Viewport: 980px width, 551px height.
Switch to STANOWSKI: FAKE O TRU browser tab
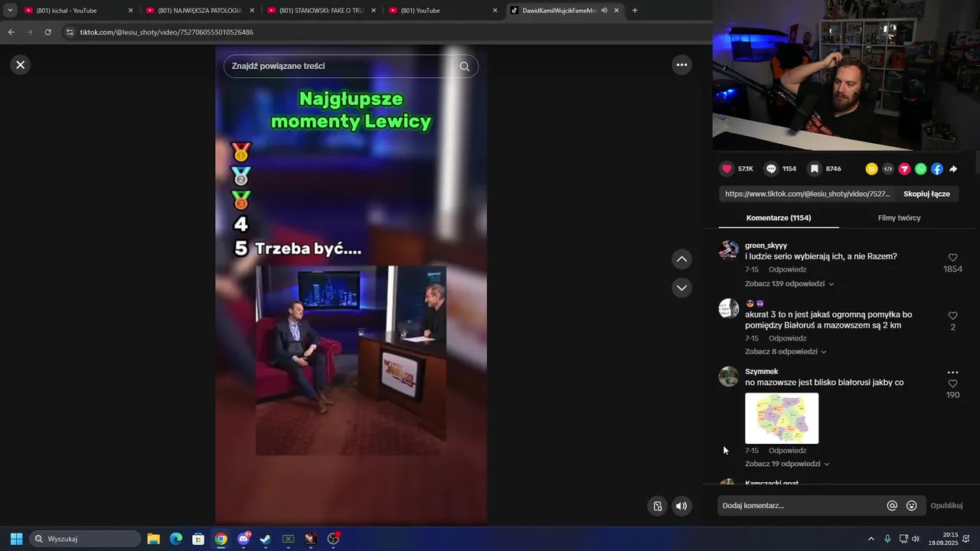322,11
